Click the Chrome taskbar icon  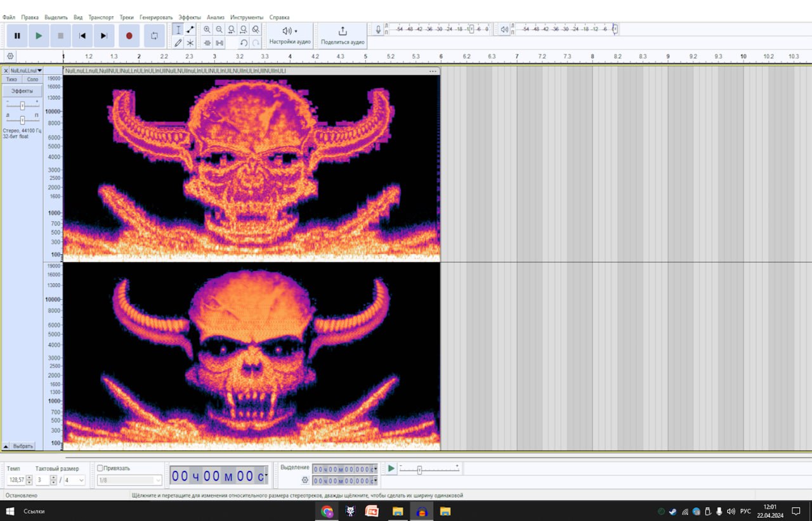pos(327,511)
